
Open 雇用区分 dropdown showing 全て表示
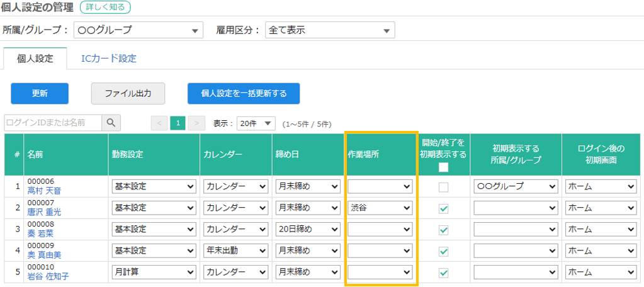coord(330,30)
